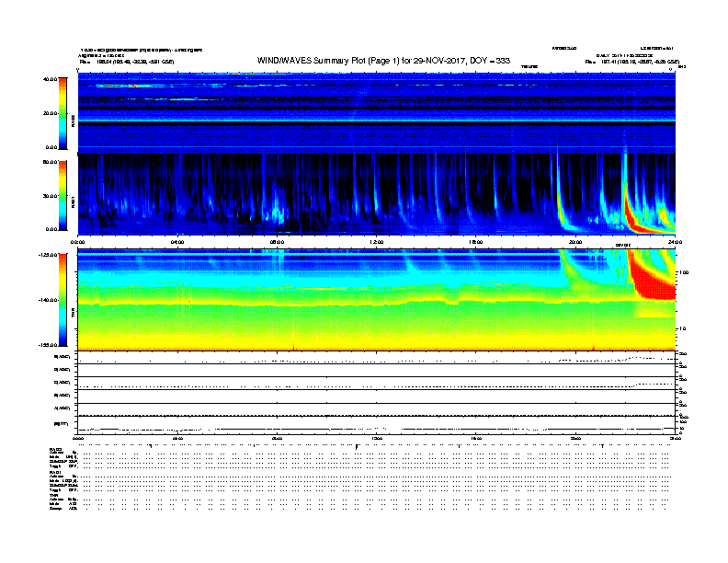Click the -140.00 tick on TNR scale
728x563 pixels.
(48, 300)
